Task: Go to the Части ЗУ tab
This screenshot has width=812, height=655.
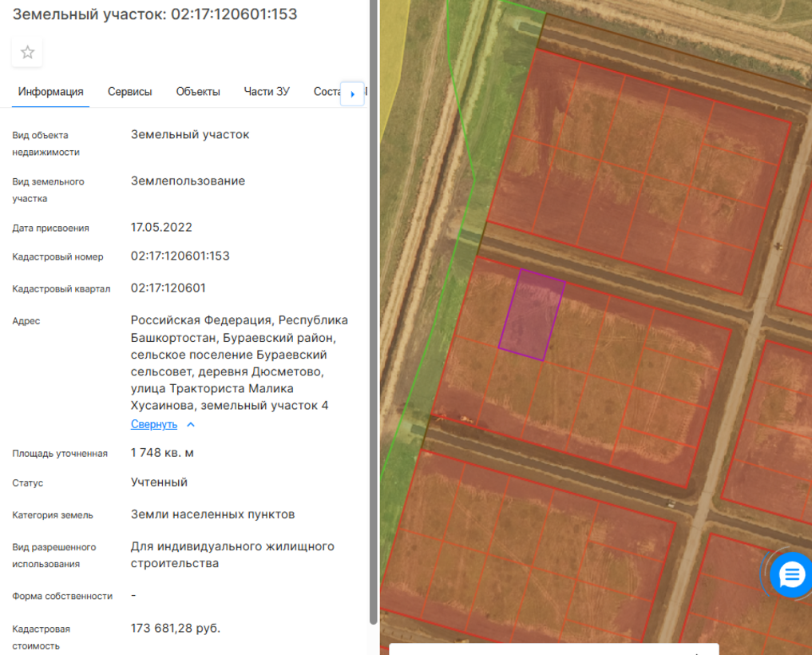Action: (x=267, y=92)
